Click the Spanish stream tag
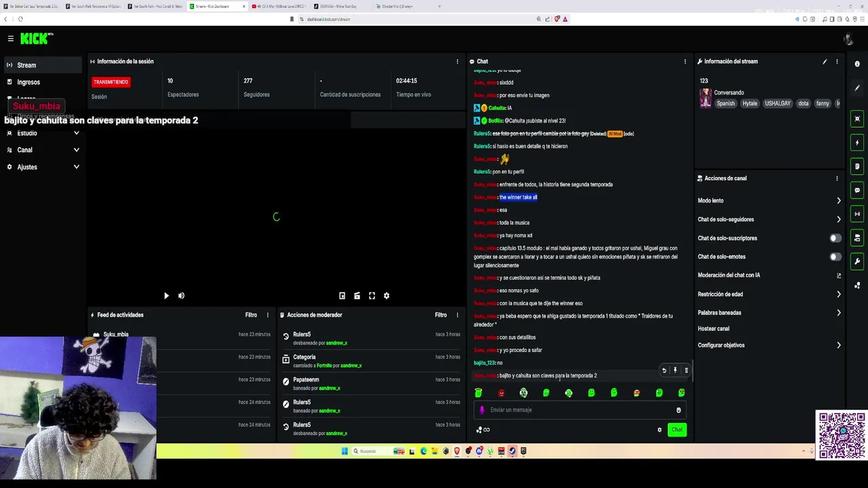Viewport: 868px width, 488px height. (726, 104)
